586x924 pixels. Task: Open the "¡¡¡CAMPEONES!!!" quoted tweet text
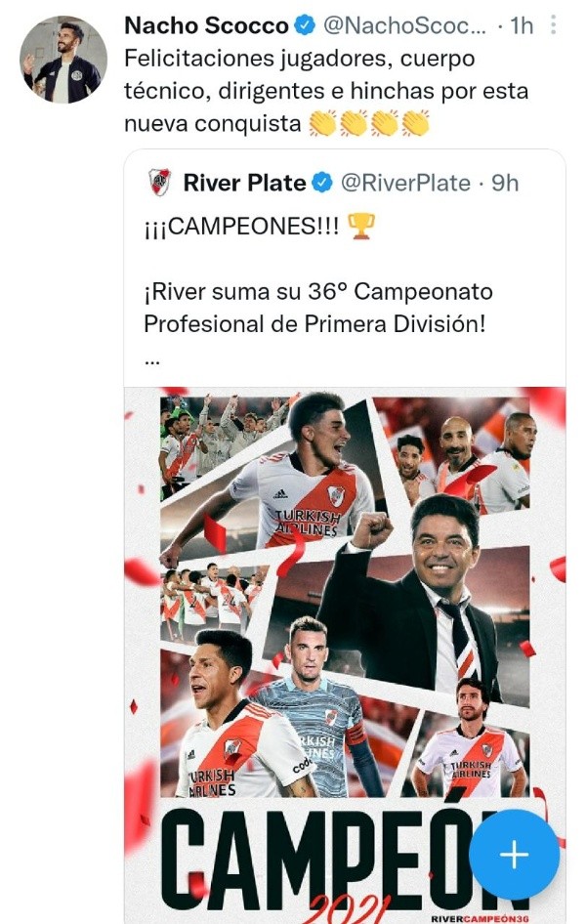click(241, 229)
